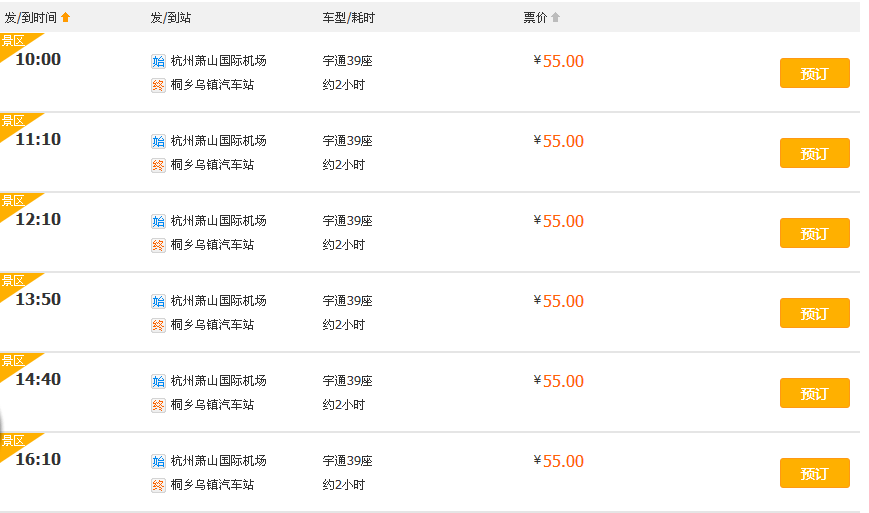This screenshot has width=869, height=513.
Task: Book the 10:00 departure with 预订
Action: (814, 73)
